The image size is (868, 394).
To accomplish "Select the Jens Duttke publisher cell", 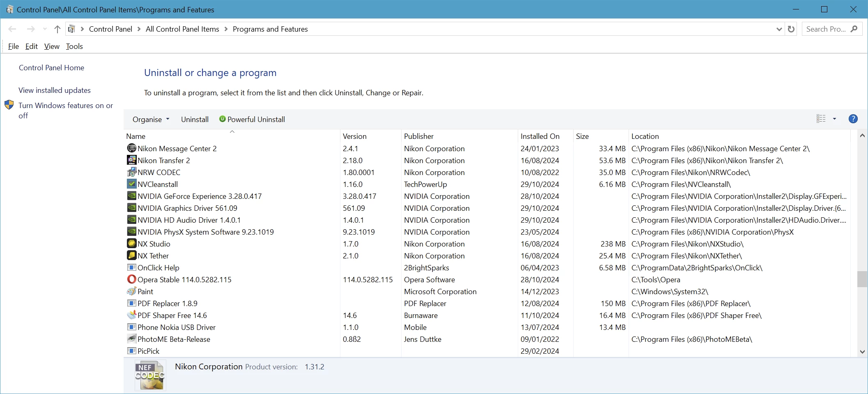I will pyautogui.click(x=423, y=339).
